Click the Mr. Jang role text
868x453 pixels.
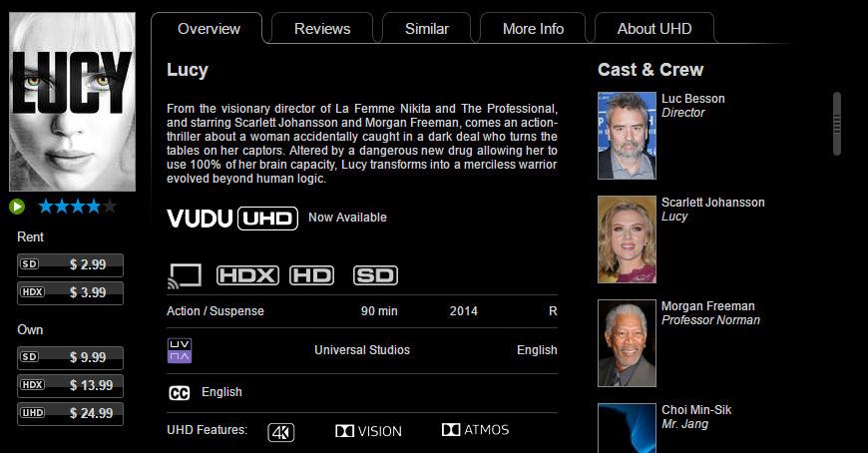(684, 424)
